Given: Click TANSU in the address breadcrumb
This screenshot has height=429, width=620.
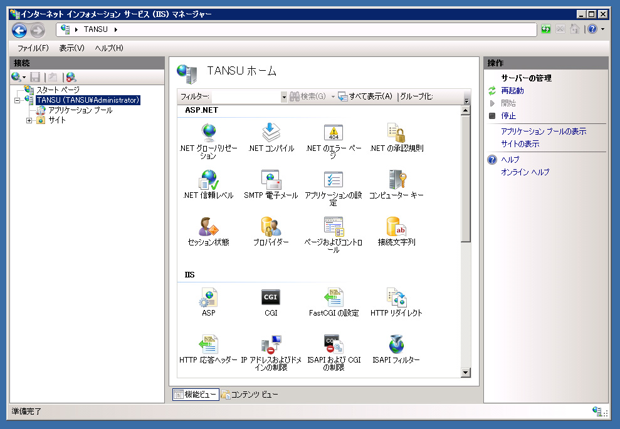Looking at the screenshot, I should 95,30.
